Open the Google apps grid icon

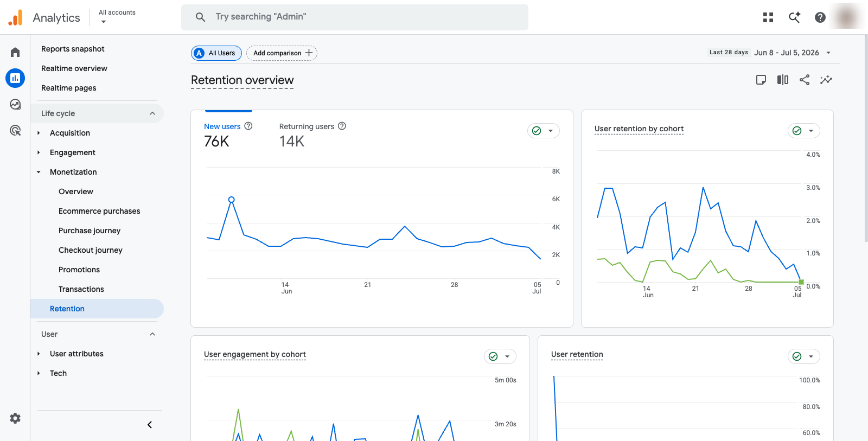pyautogui.click(x=768, y=17)
